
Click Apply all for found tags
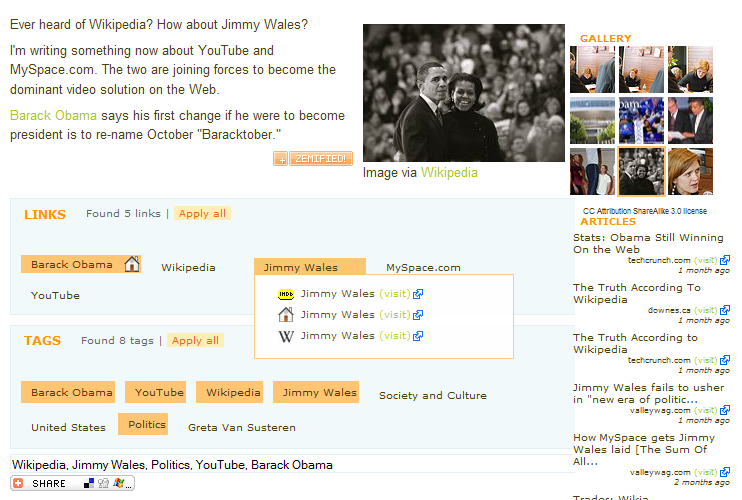tap(195, 341)
